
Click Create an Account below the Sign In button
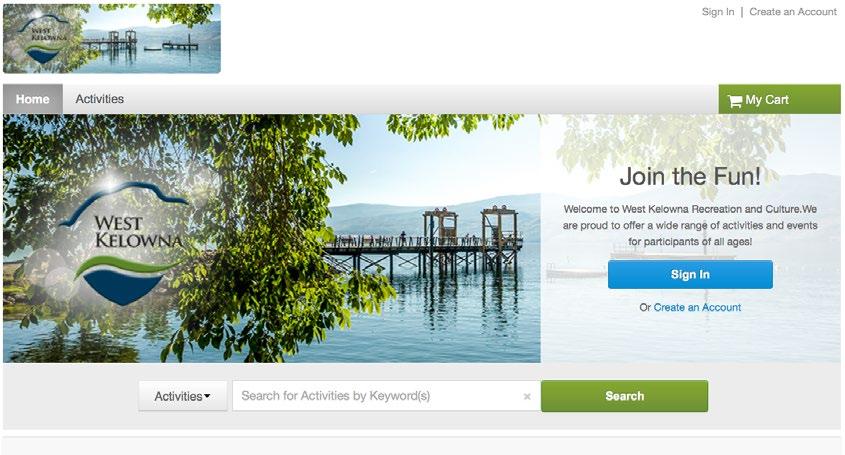tap(697, 307)
